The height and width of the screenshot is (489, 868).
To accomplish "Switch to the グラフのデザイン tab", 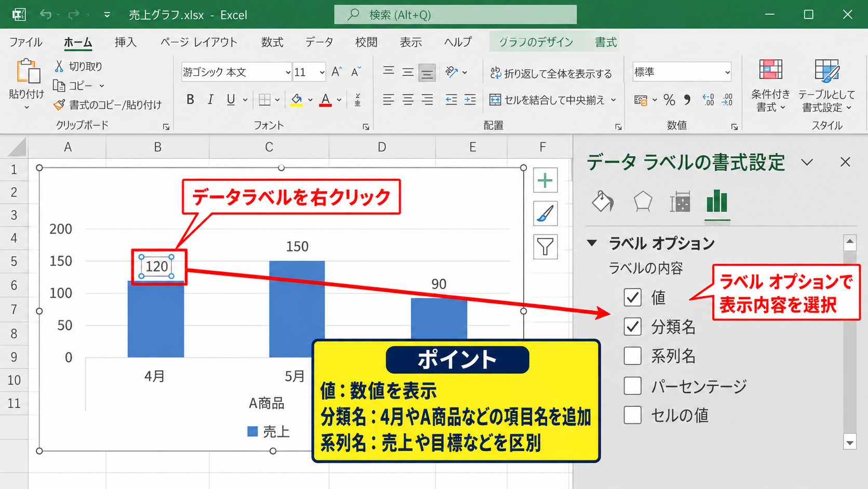I will coord(536,42).
